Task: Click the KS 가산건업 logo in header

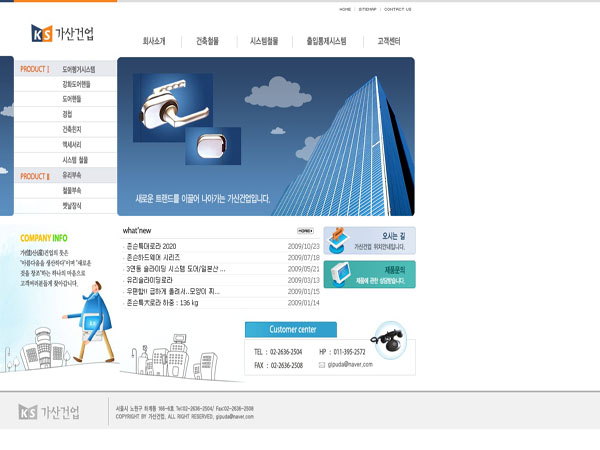Action: 62,33
